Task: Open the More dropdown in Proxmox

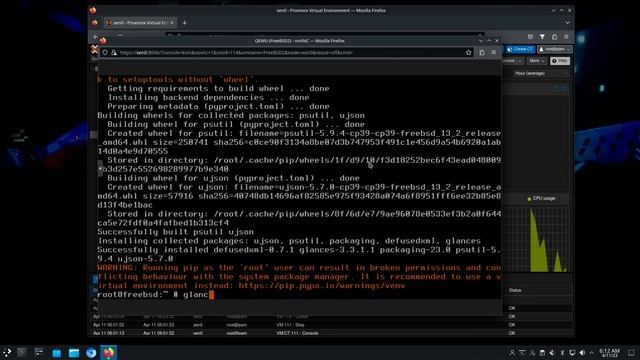Action: tap(537, 61)
